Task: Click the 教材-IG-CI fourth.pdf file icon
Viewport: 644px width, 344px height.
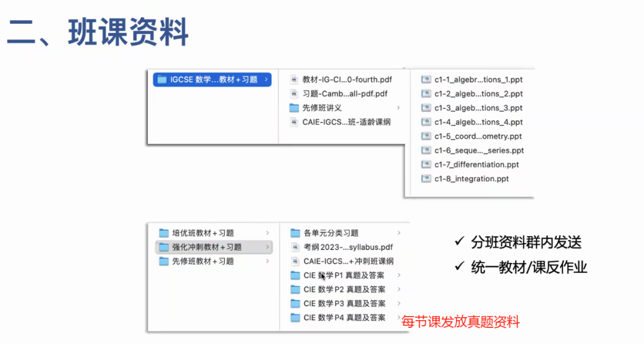Action: tap(293, 80)
